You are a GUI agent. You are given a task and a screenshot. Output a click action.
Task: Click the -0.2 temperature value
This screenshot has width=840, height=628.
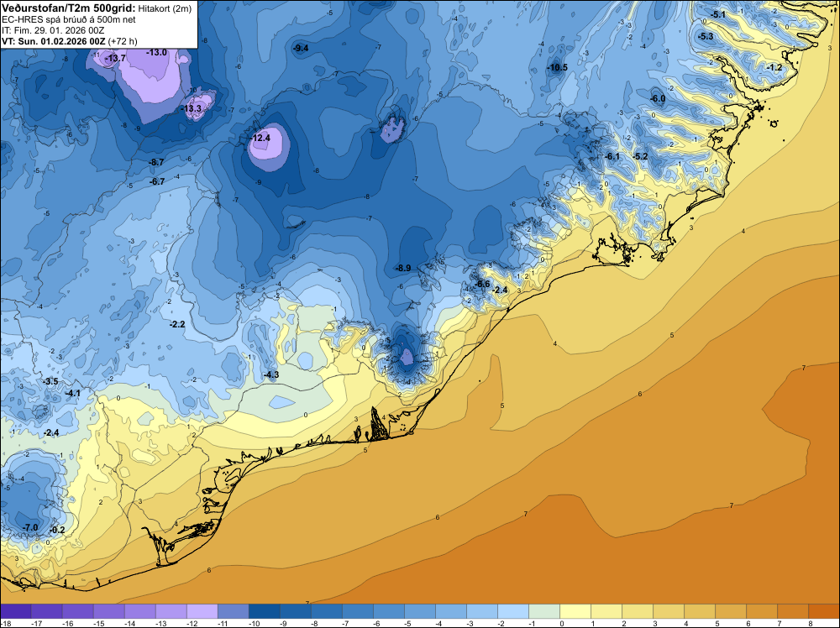pos(57,531)
